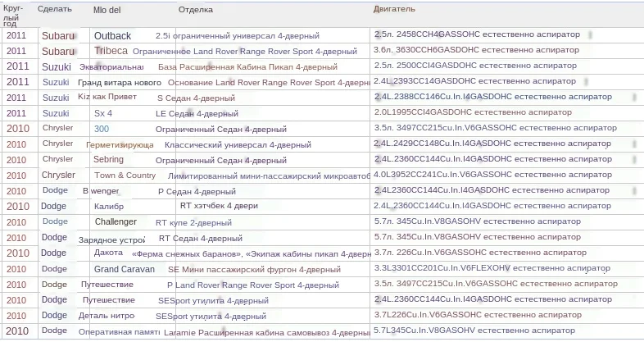Select the 'Tribeca' model cell

[111, 51]
